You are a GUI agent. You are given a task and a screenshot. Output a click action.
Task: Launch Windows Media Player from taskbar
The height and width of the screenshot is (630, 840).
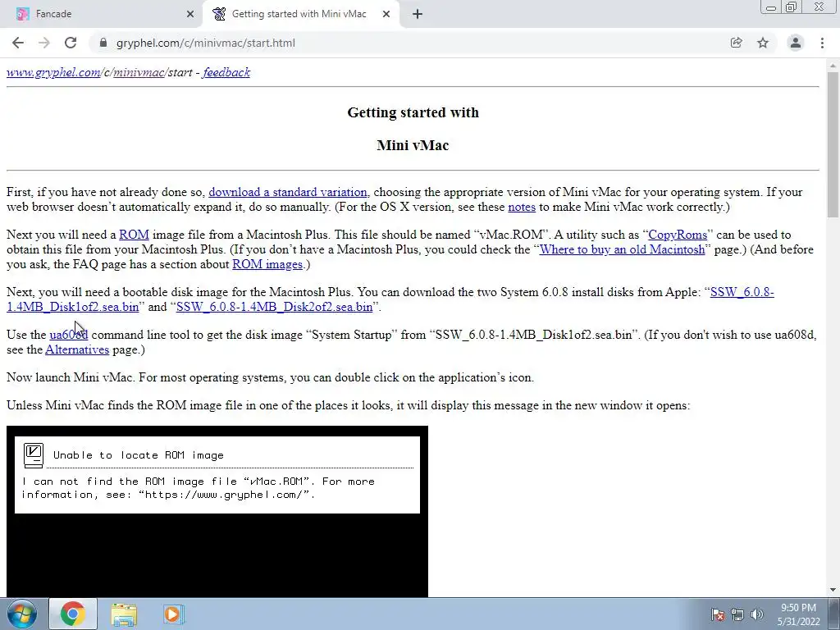tap(174, 614)
